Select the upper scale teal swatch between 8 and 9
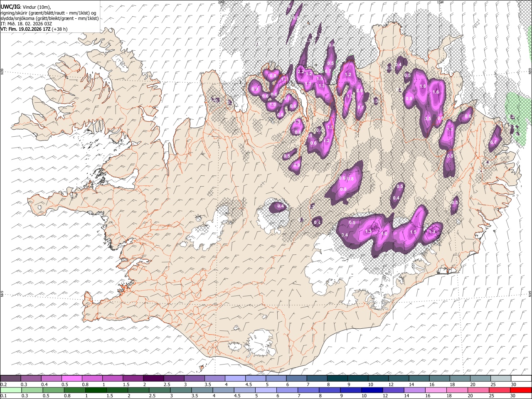The width and height of the screenshot is (532, 399). (337, 378)
